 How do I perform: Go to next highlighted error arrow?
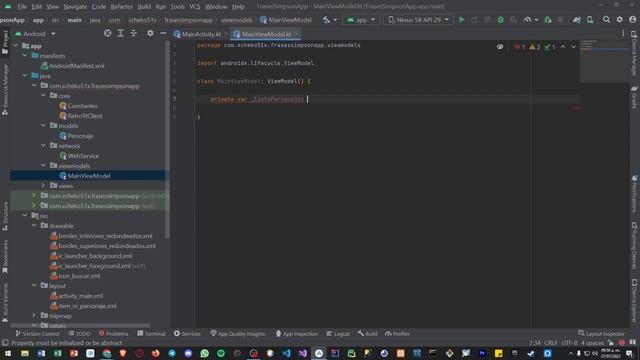pos(573,47)
